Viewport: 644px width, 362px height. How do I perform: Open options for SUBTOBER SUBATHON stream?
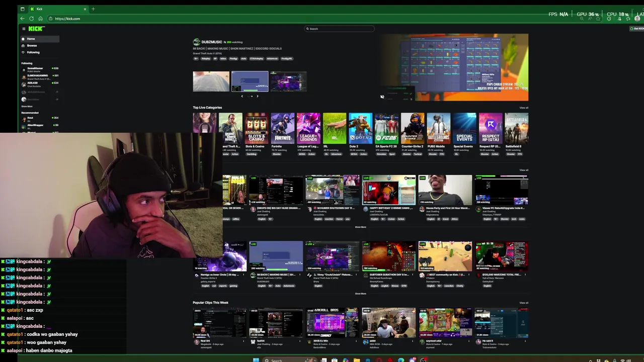[413, 275]
